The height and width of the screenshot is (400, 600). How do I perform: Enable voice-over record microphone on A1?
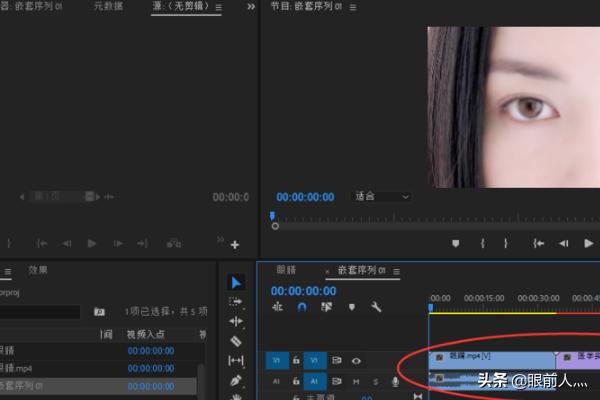point(395,381)
